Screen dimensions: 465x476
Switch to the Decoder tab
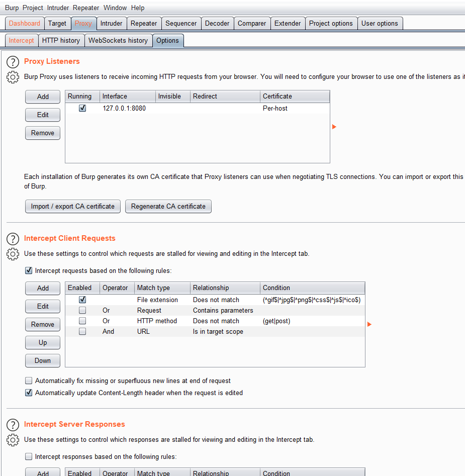[217, 24]
